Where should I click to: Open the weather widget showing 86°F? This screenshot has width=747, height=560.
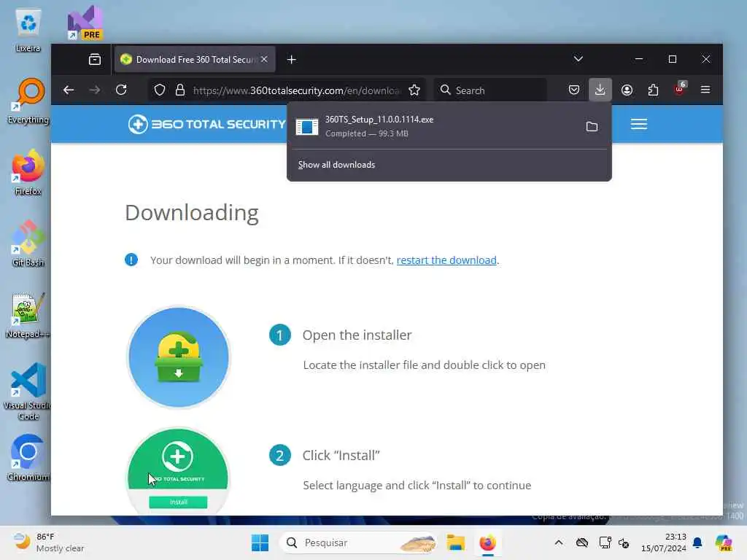[x=49, y=542]
